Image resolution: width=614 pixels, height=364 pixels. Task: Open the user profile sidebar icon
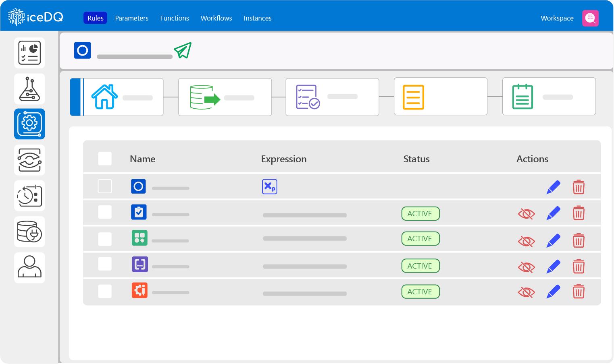point(29,267)
